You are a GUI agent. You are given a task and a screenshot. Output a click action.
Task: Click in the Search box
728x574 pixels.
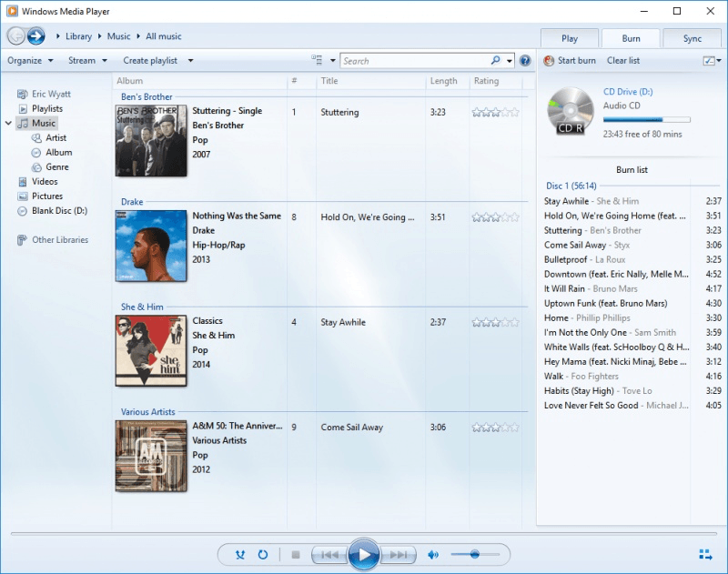coord(416,61)
